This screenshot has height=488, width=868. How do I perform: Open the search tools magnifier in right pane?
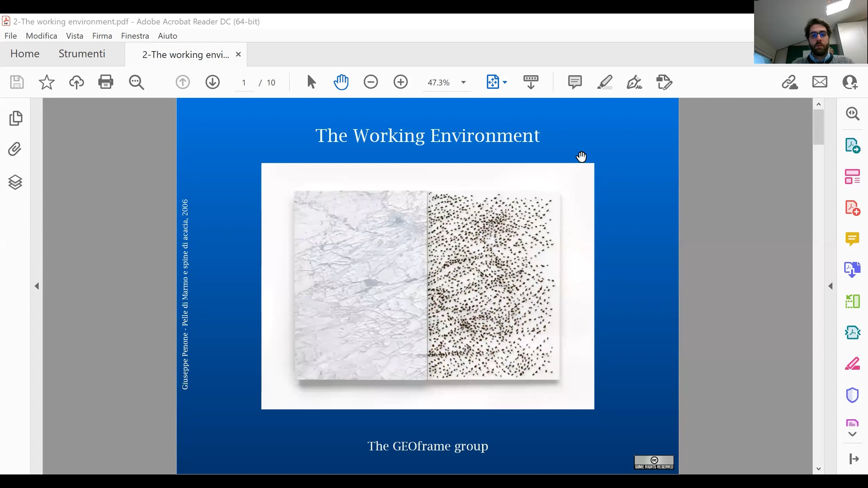(852, 114)
